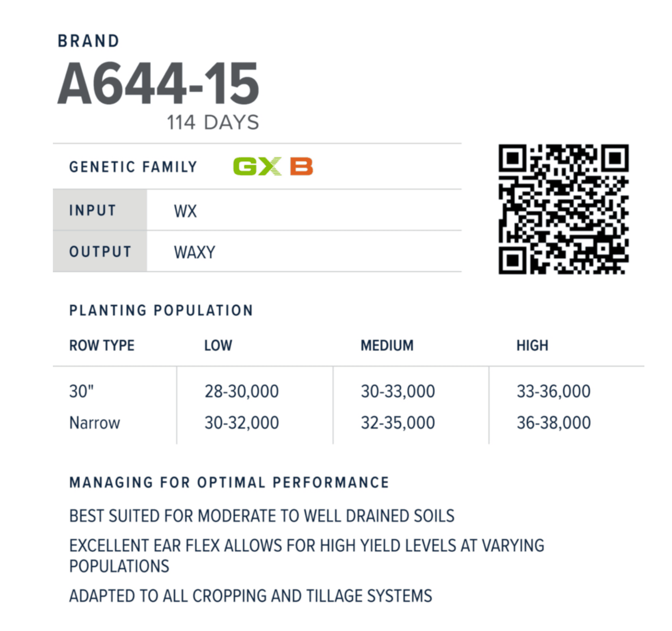
Task: Click the OUTPUT row label cell
Action: (100, 252)
